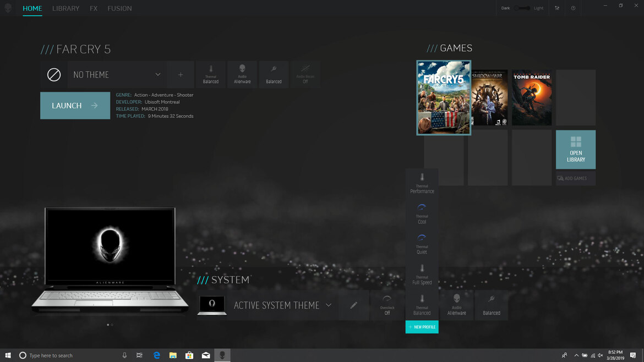Click the taskbar microphone icon
The image size is (644, 362).
coord(124,355)
